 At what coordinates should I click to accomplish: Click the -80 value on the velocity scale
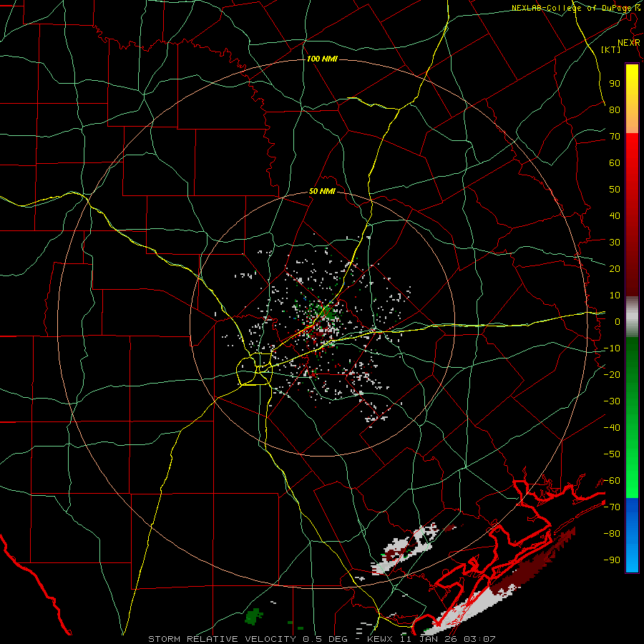(x=612, y=534)
